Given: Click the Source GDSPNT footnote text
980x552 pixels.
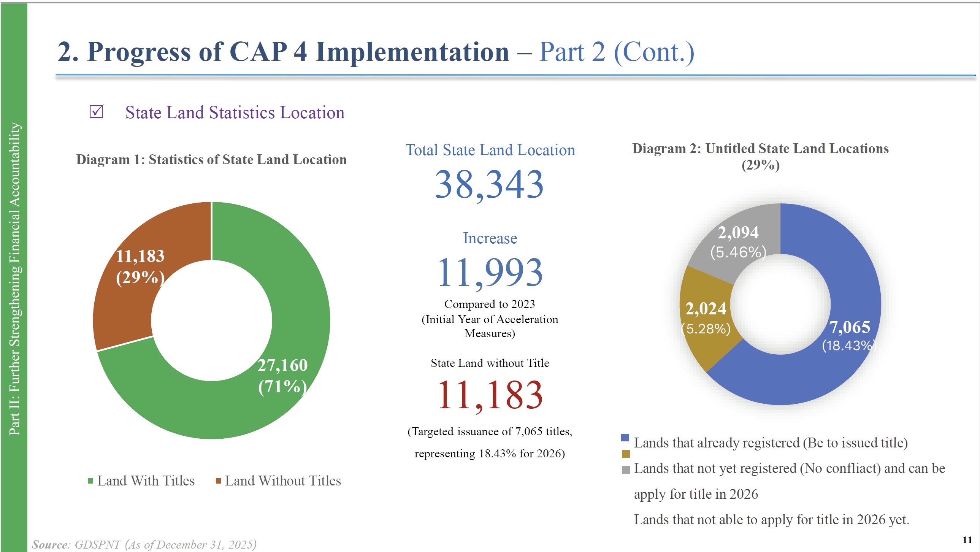Looking at the screenshot, I should (144, 544).
